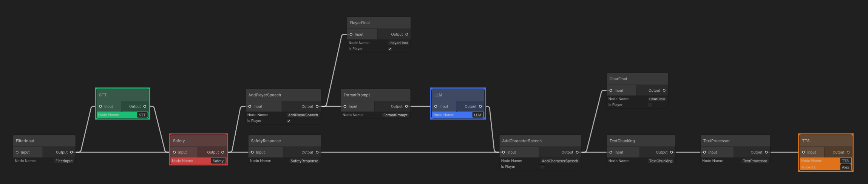Viewport: 868px width, 184px height.
Task: Click the Safety node's Output port
Action: coord(222,152)
